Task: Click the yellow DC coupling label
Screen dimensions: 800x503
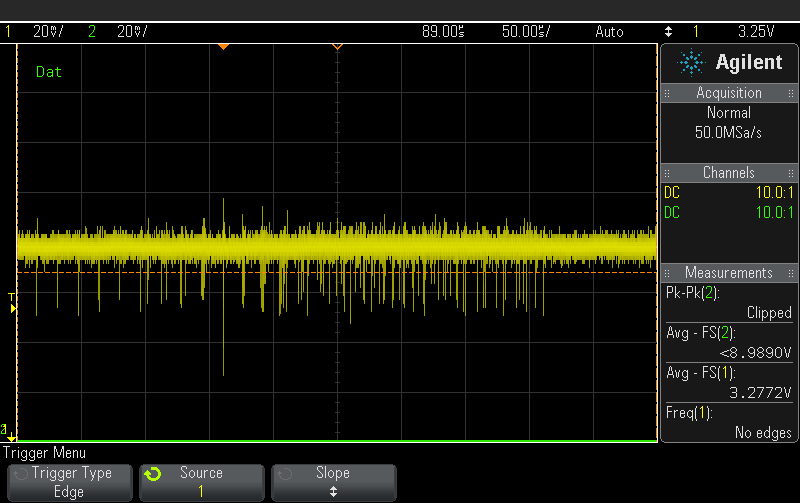Action: [672, 193]
